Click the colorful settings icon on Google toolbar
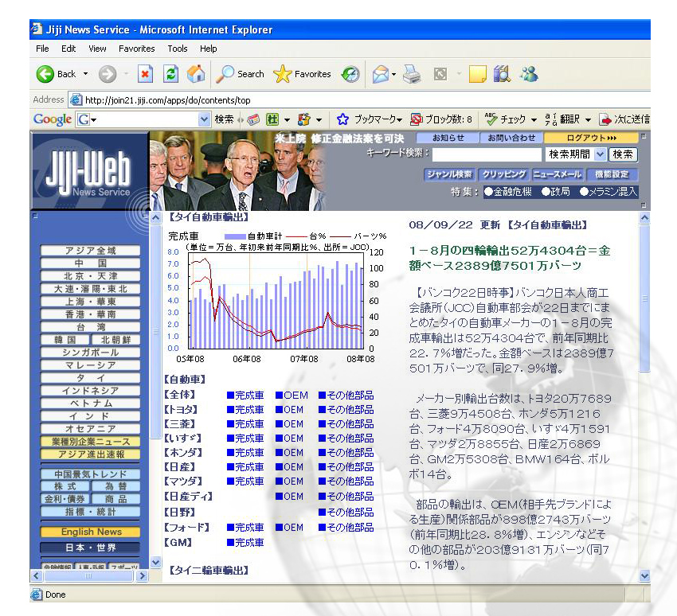This screenshot has height=616, width=677. pyautogui.click(x=304, y=119)
